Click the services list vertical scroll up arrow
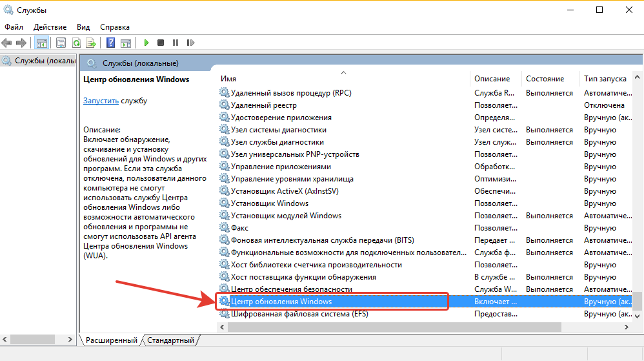 (637, 77)
